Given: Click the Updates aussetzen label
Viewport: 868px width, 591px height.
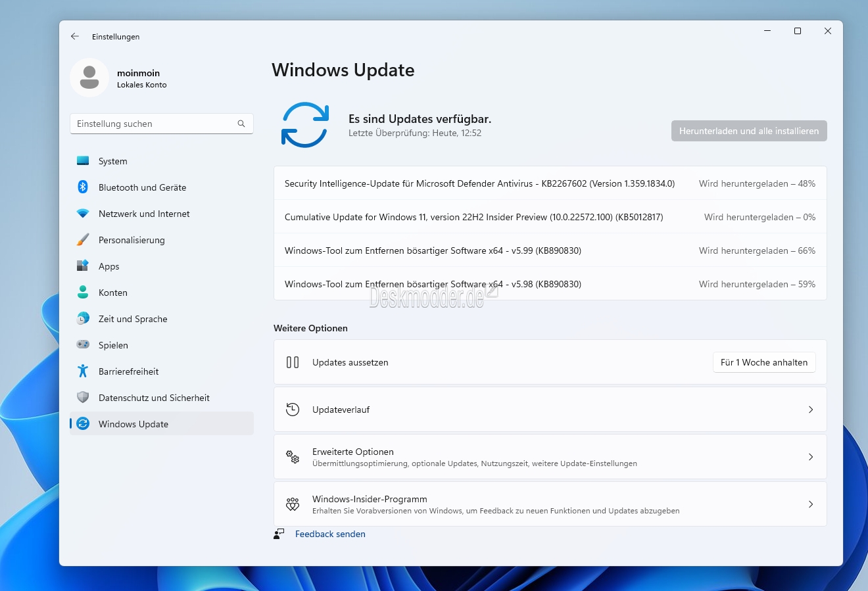Looking at the screenshot, I should point(350,362).
